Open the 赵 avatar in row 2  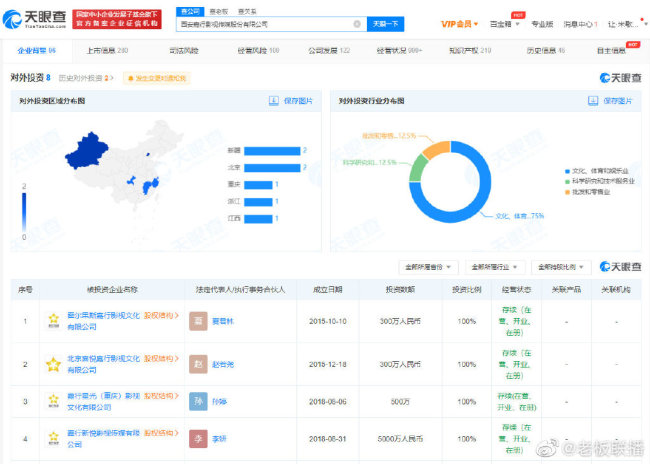tap(198, 364)
